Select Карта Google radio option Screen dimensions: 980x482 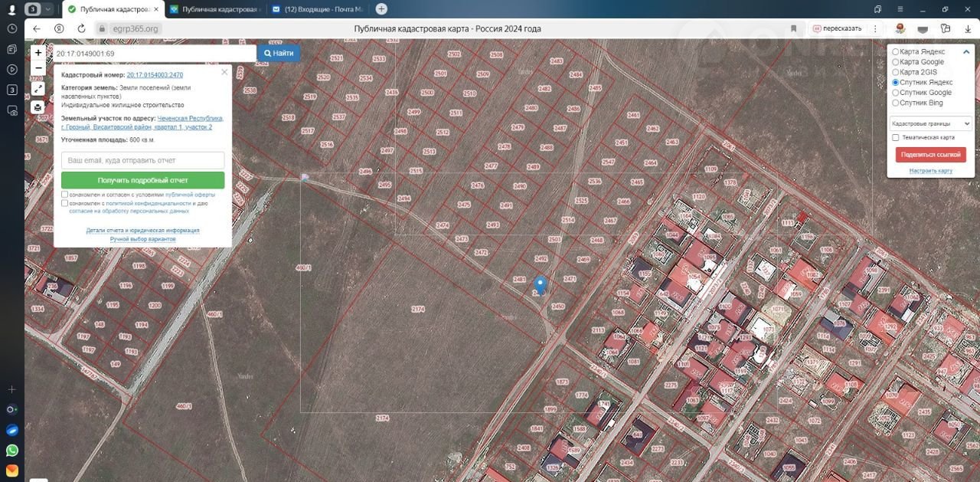[x=896, y=62]
